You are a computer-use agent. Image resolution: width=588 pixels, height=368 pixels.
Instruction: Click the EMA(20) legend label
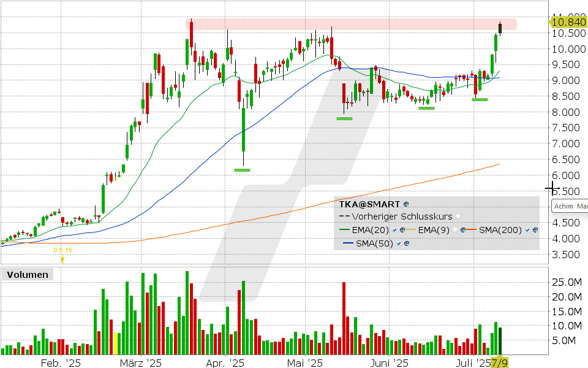pos(371,230)
